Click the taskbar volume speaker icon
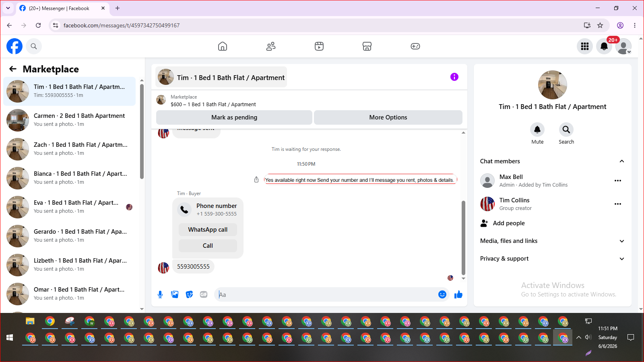This screenshot has height=362, width=644. point(588,337)
